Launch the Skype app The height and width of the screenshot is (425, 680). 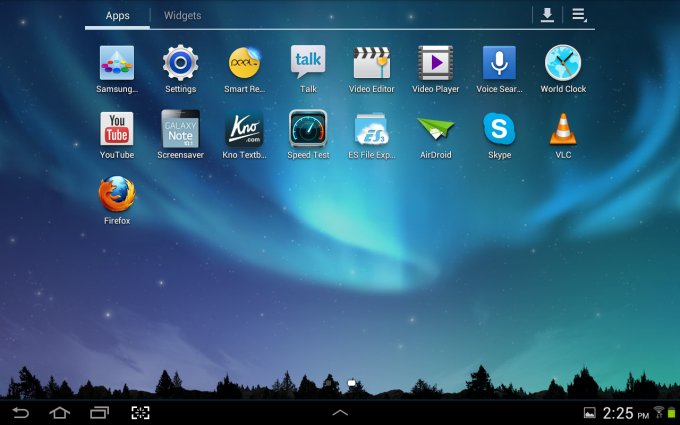click(x=499, y=129)
